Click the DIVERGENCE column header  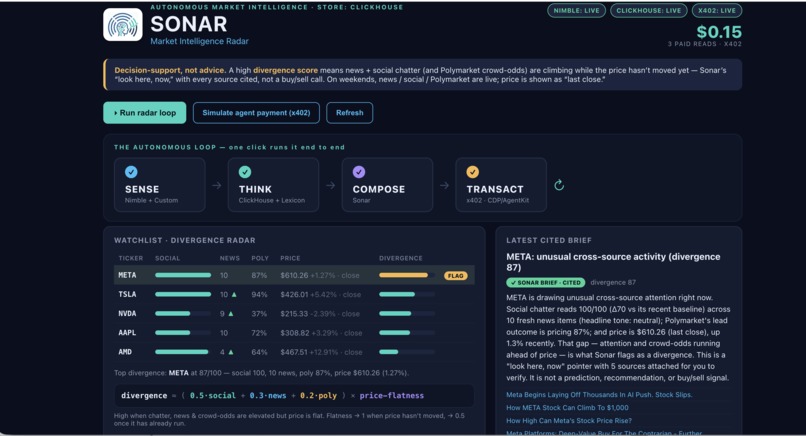pos(401,258)
